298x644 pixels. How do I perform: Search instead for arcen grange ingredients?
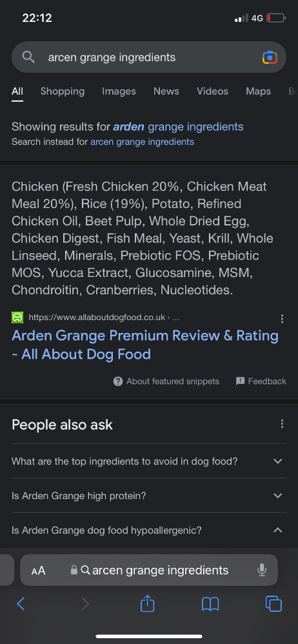[142, 142]
